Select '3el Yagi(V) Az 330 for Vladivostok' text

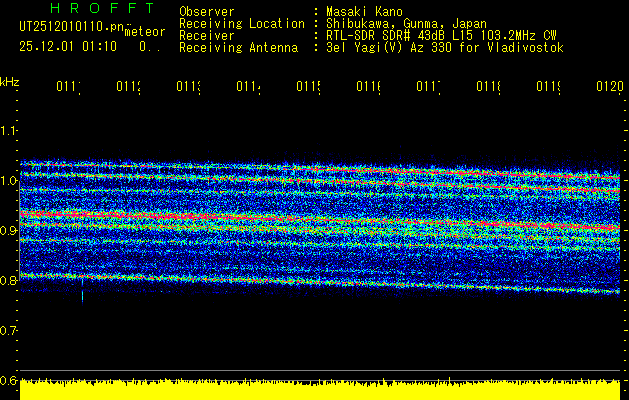coord(445,48)
